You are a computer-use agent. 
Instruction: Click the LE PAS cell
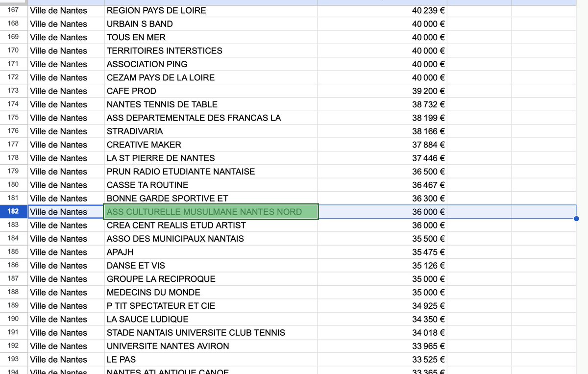point(211,360)
